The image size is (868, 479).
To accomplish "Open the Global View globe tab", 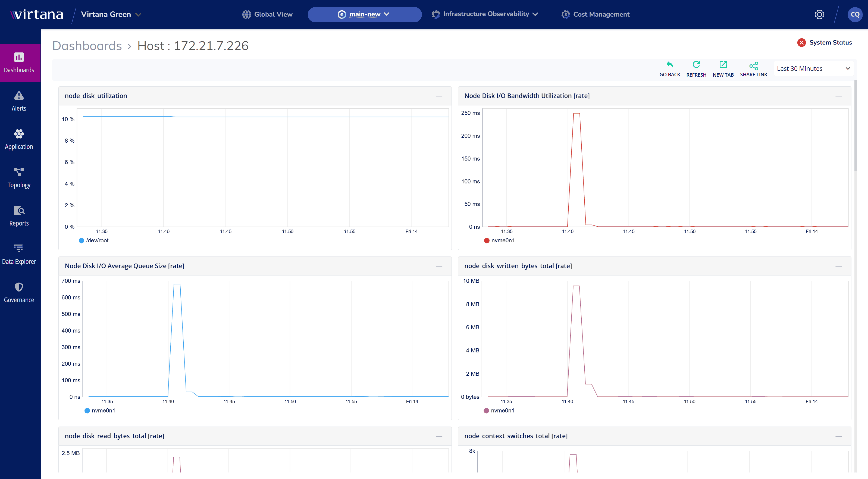I will (267, 14).
